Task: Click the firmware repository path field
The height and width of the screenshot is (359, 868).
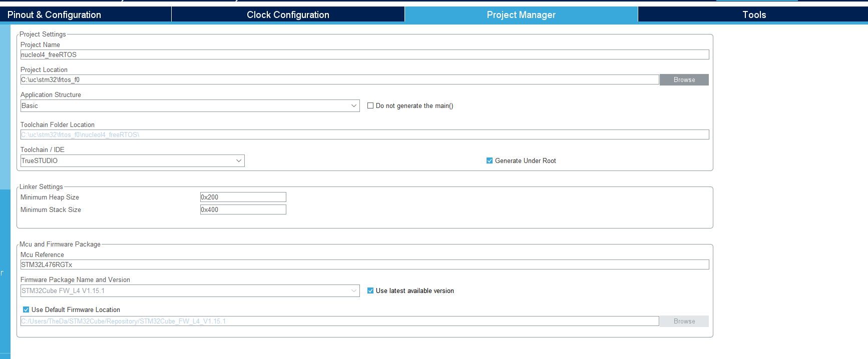Action: click(x=339, y=321)
